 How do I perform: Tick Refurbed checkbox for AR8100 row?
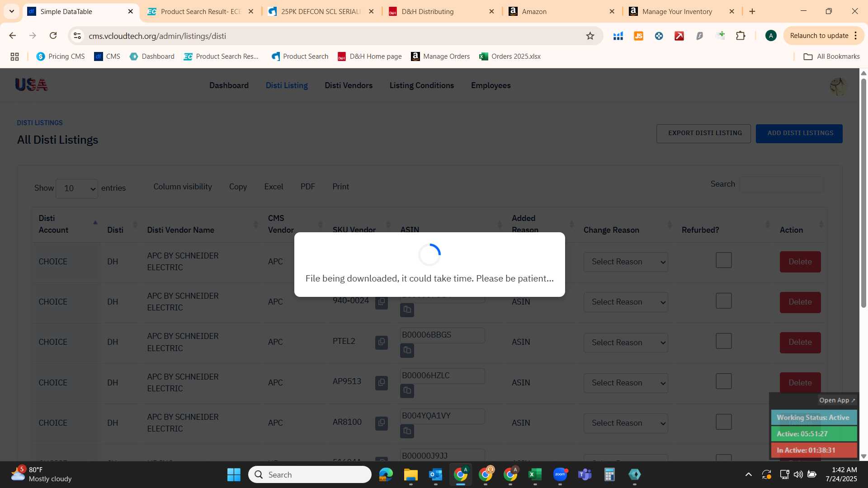tap(723, 422)
